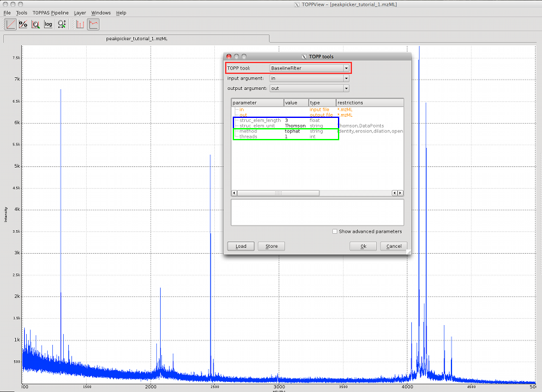Click the intensity percentage mode icon

coord(23,24)
